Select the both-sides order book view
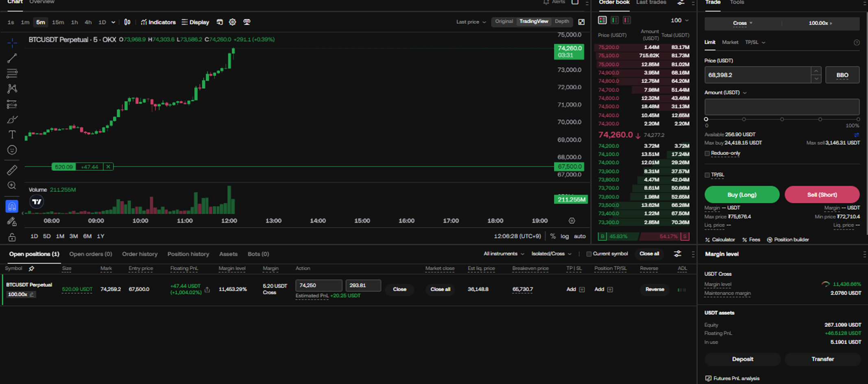Image resolution: width=868 pixels, height=384 pixels. coord(602,20)
